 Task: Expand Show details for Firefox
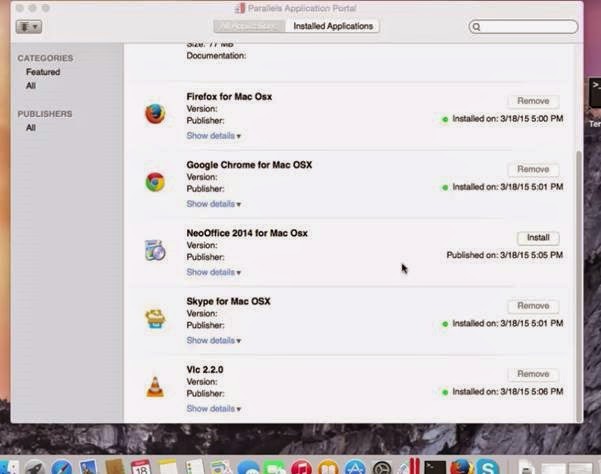(213, 136)
